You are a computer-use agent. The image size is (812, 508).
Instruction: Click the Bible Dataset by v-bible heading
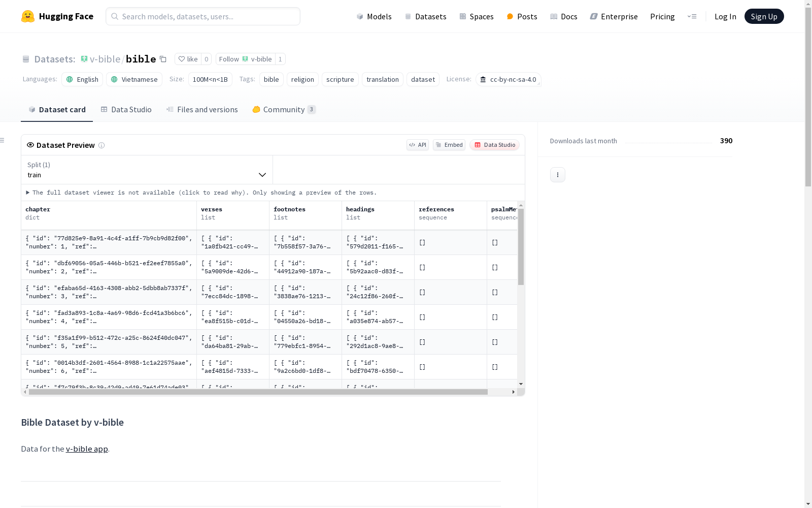[x=73, y=422]
